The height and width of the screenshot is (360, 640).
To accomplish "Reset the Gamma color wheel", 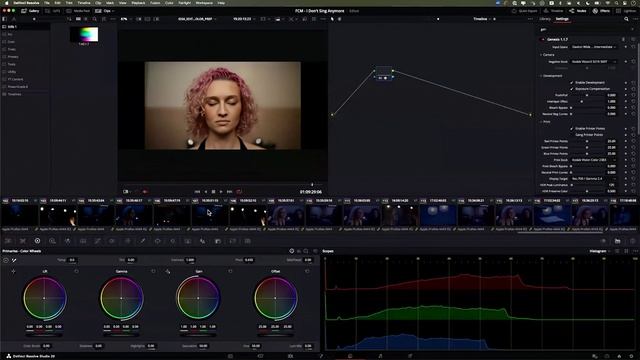I will point(153,271).
